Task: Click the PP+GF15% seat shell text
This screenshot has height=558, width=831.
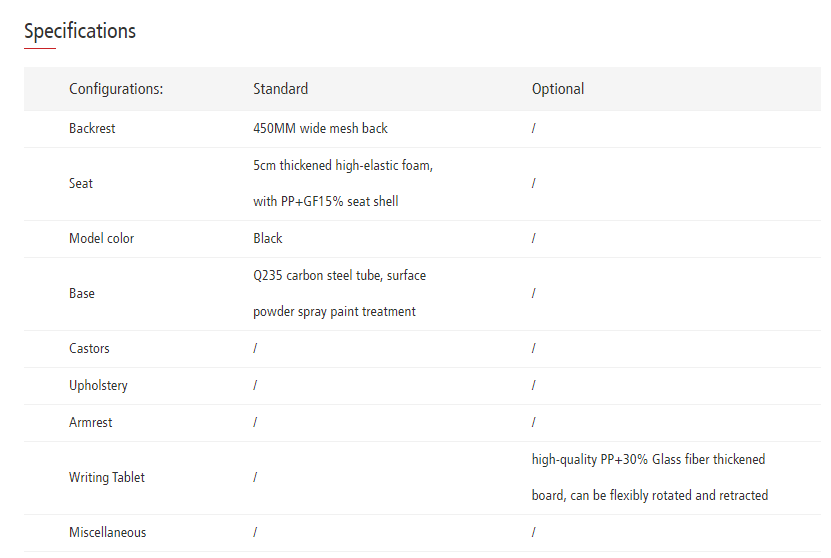Action: [x=325, y=202]
